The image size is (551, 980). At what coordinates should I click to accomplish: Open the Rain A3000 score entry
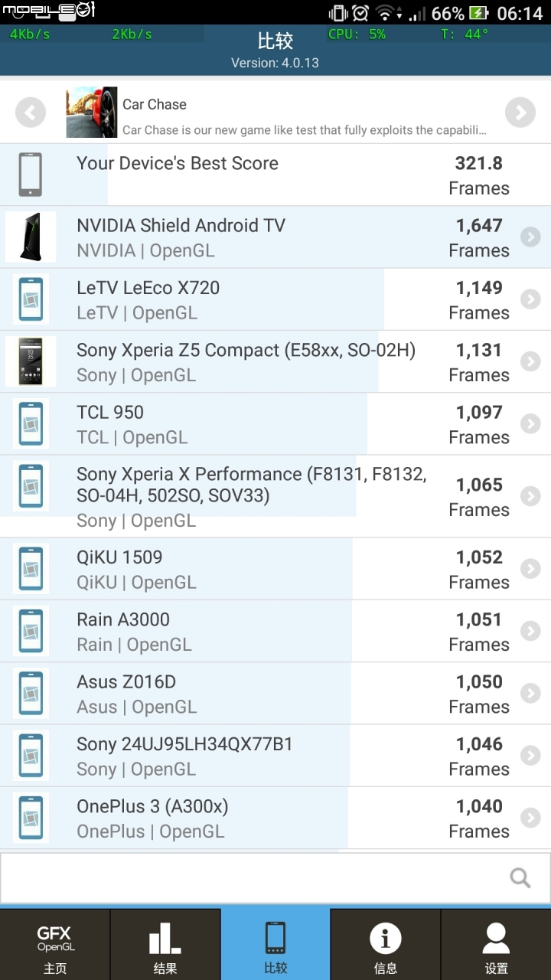[275, 632]
